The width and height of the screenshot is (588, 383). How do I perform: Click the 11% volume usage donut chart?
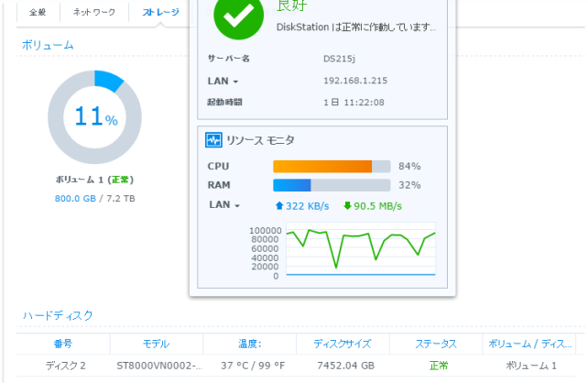[94, 117]
